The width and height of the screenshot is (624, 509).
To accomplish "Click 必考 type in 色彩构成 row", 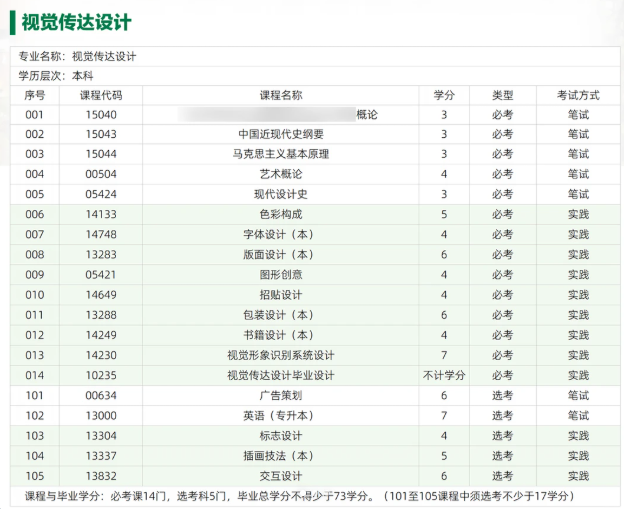I will pyautogui.click(x=503, y=215).
